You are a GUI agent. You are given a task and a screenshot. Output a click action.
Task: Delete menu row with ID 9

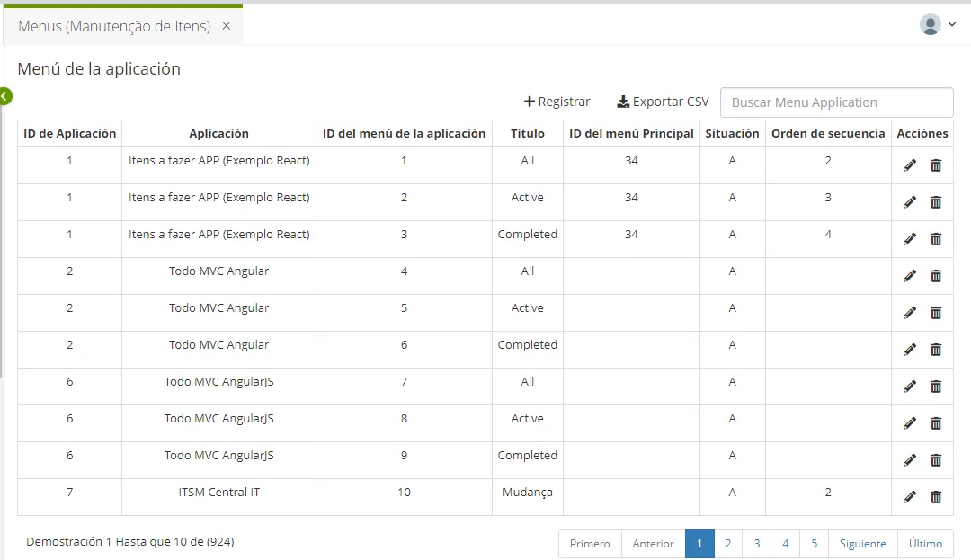pos(936,459)
